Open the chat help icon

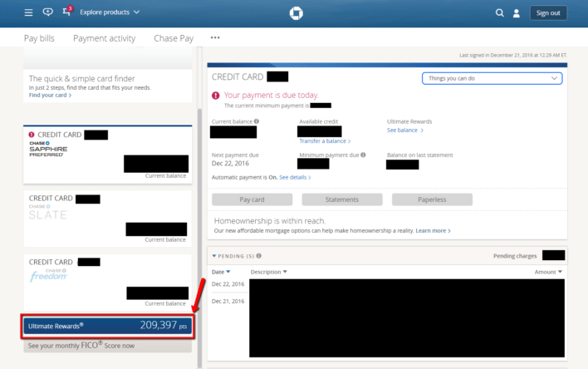[x=47, y=12]
